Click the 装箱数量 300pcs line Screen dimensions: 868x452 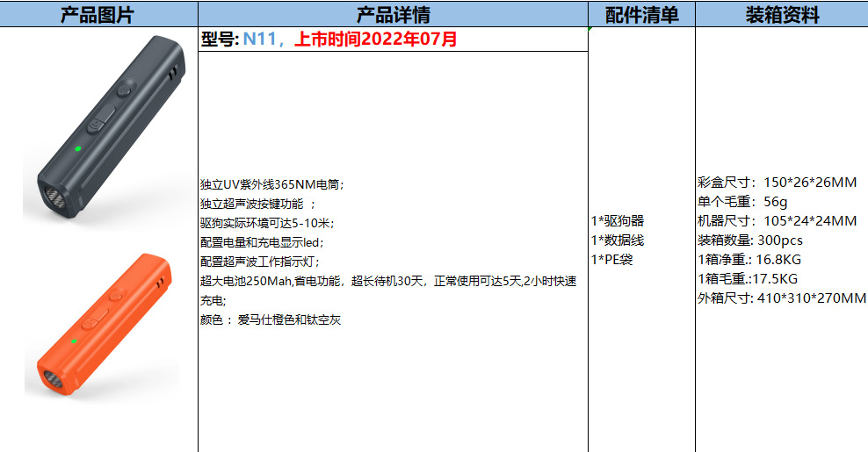749,240
